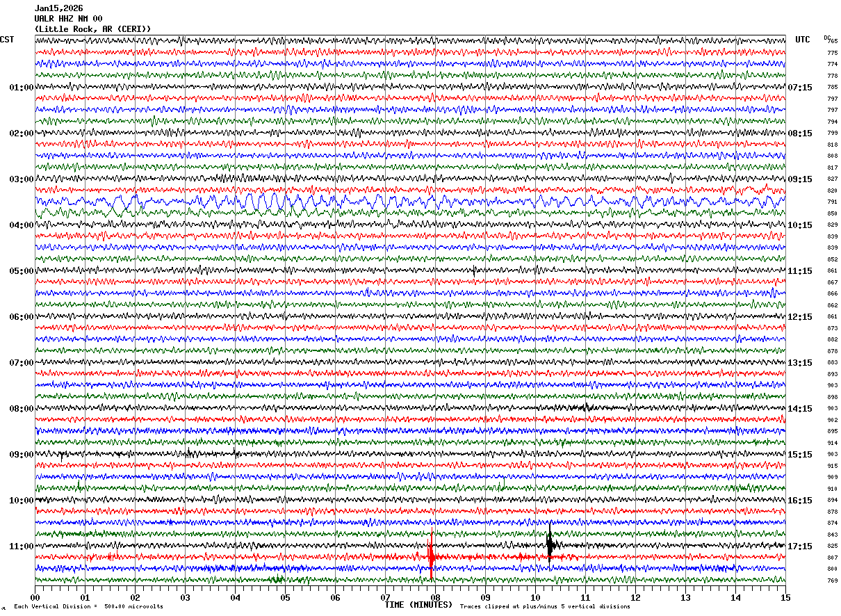Click minute tick 01 on the bottom axis
Viewport: 841px width, 616px height.
pyautogui.click(x=85, y=597)
